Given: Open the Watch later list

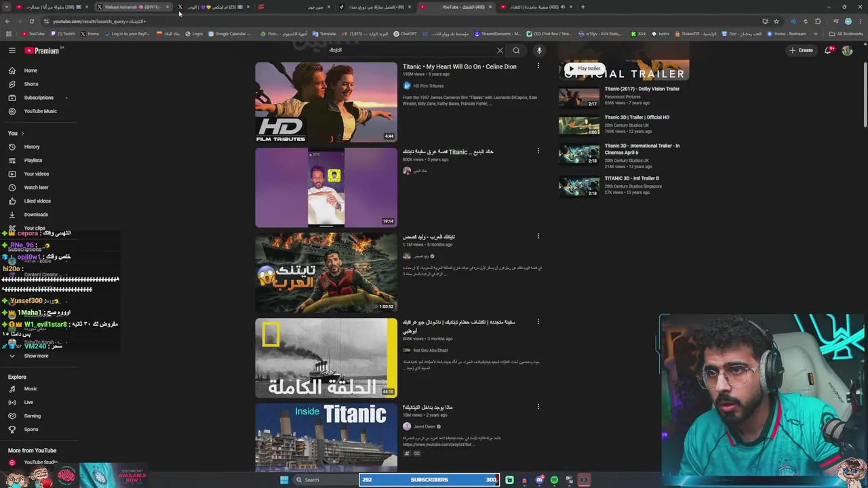Looking at the screenshot, I should pyautogui.click(x=36, y=188).
